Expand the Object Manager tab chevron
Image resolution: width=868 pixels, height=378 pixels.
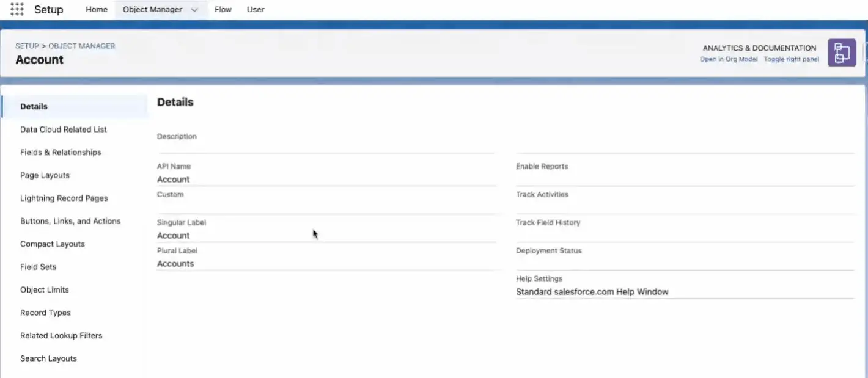[x=194, y=10]
